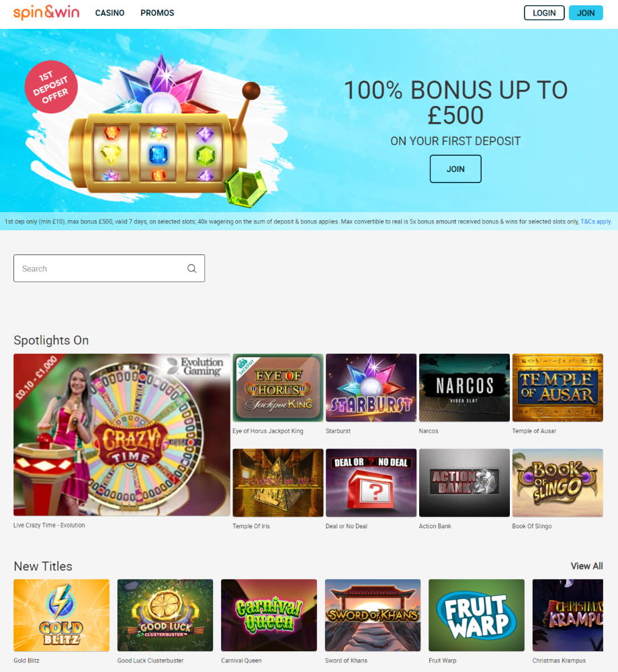Click View All beside New Titles

coord(586,566)
